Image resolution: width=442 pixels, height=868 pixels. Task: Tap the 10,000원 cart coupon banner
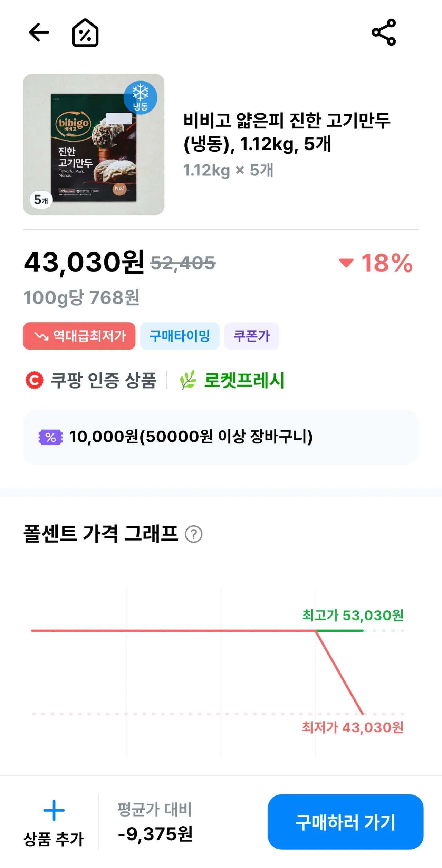[x=221, y=437]
